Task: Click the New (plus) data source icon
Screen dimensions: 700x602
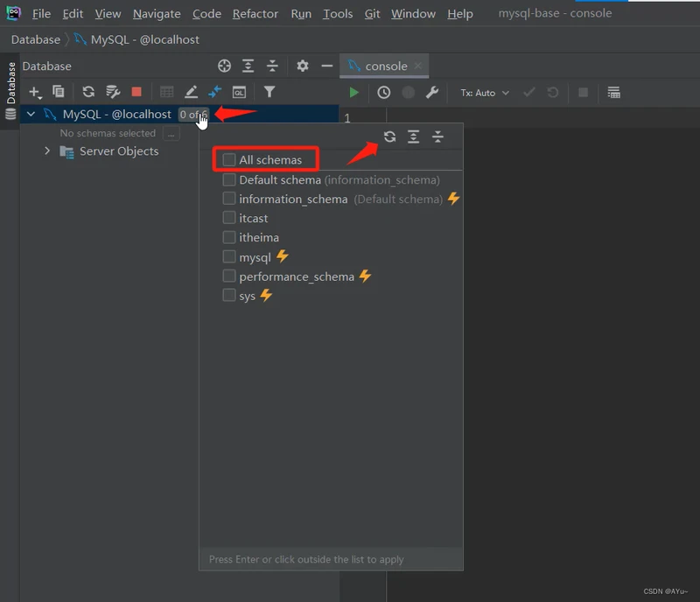Action: (34, 92)
